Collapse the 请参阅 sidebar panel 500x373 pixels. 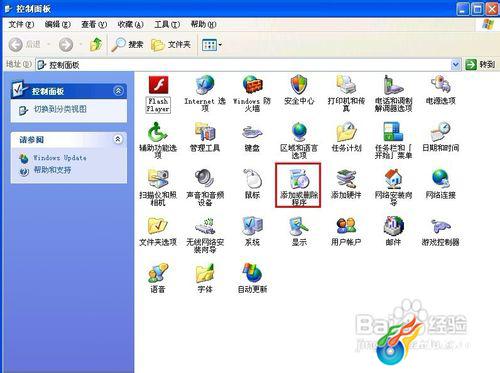point(118,139)
